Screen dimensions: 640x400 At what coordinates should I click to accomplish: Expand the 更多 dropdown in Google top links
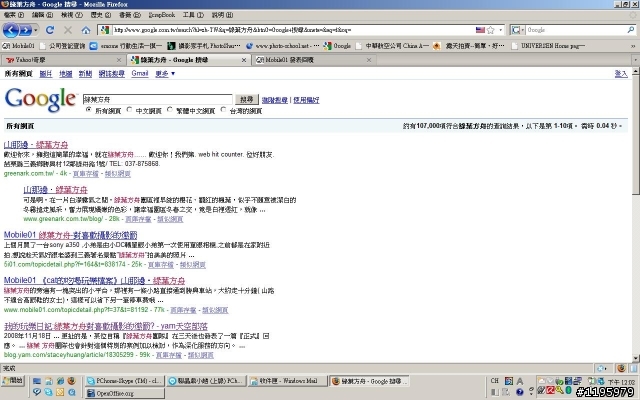coord(165,73)
